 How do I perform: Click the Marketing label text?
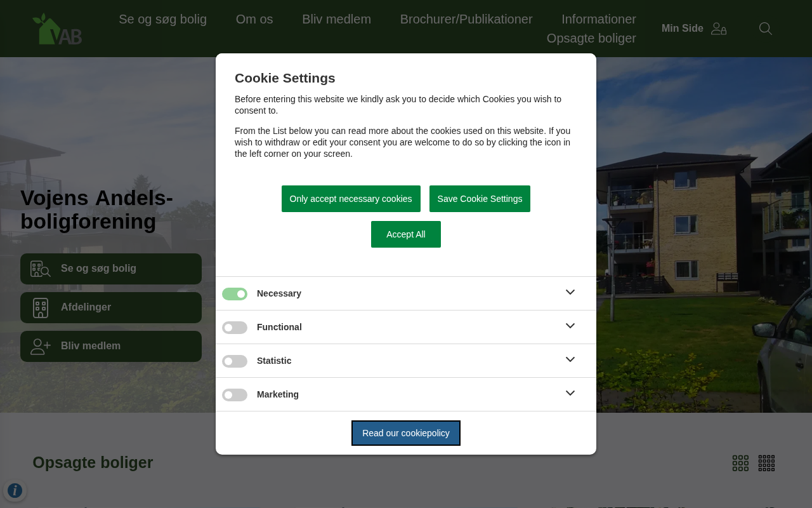[278, 394]
